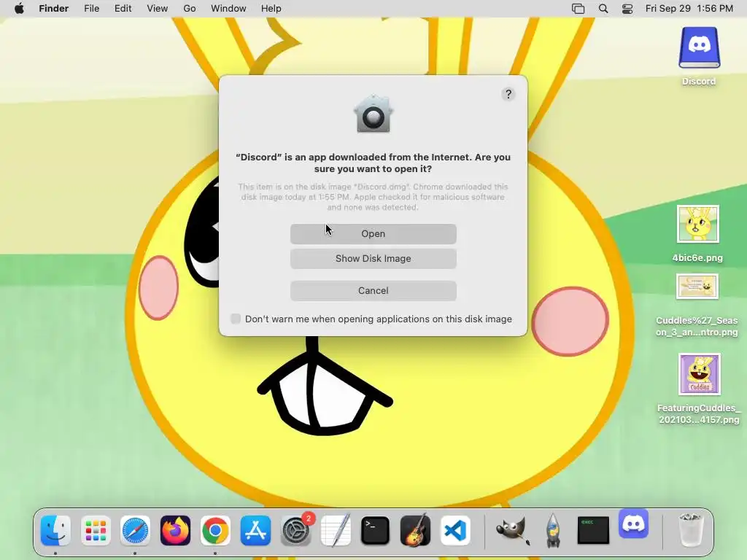
Task: Open the Help menu
Action: tap(271, 9)
